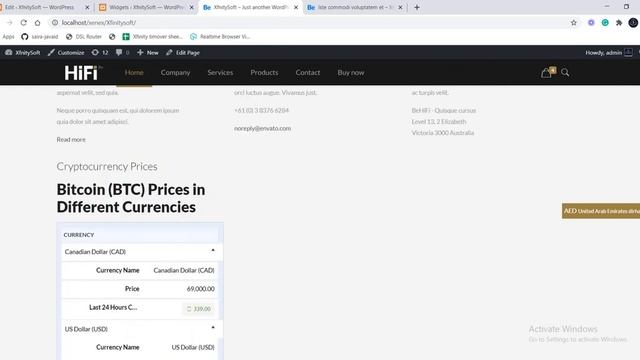
Task: View site info icon in address bar
Action: point(55,23)
